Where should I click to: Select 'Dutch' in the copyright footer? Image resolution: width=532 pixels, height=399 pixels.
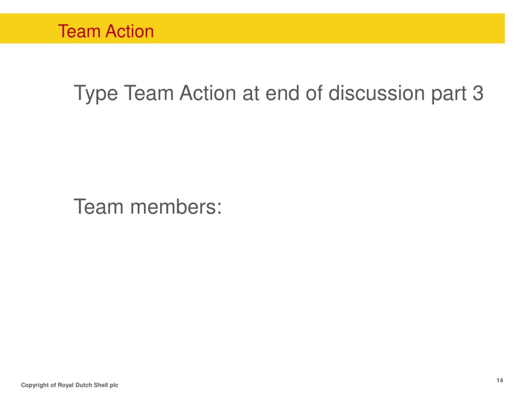(84, 385)
